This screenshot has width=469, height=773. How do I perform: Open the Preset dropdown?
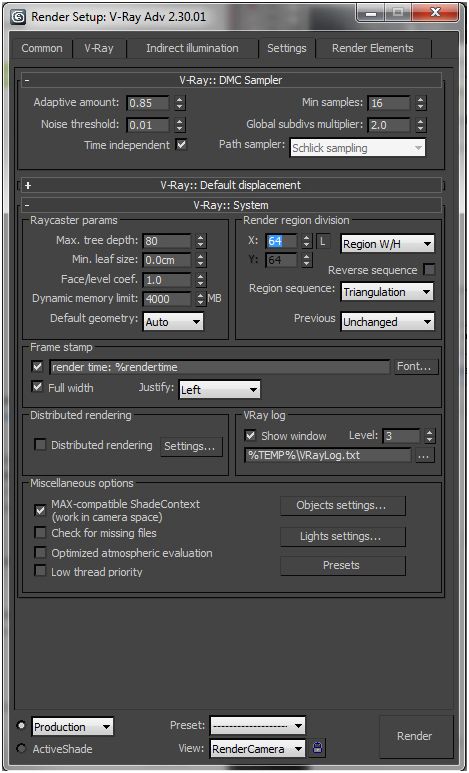click(257, 726)
